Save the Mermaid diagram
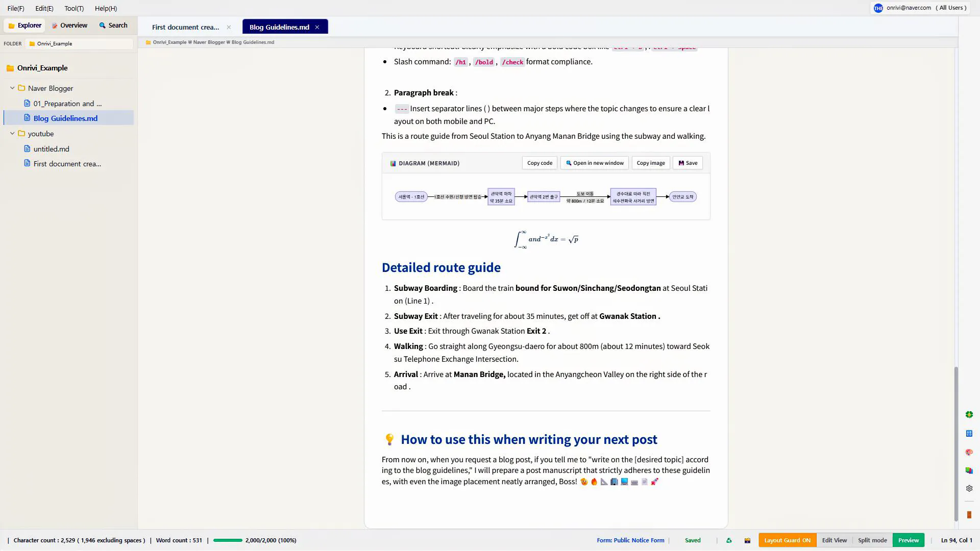 [x=688, y=163]
